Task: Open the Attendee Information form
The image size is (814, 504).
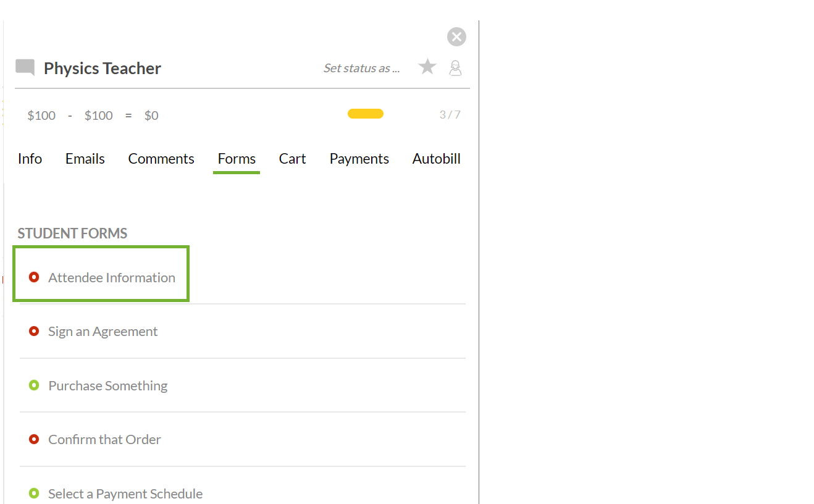Action: click(x=112, y=278)
